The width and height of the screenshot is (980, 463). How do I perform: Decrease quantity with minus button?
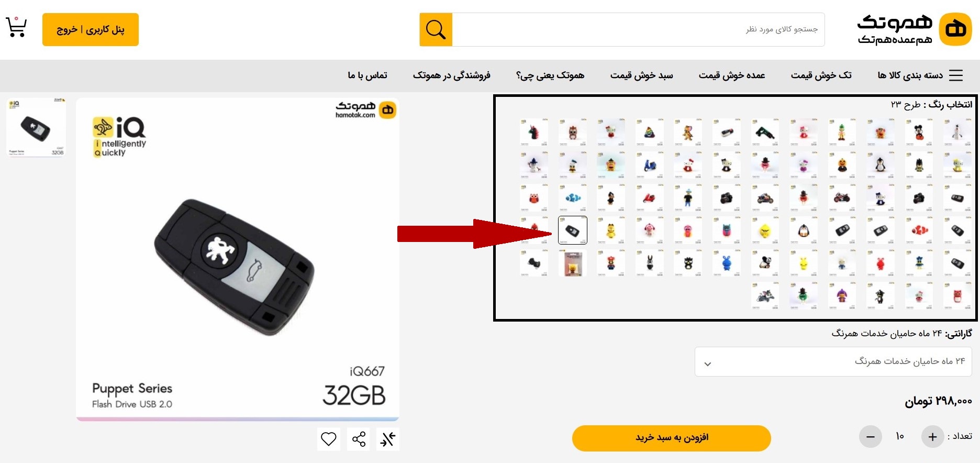(x=871, y=437)
